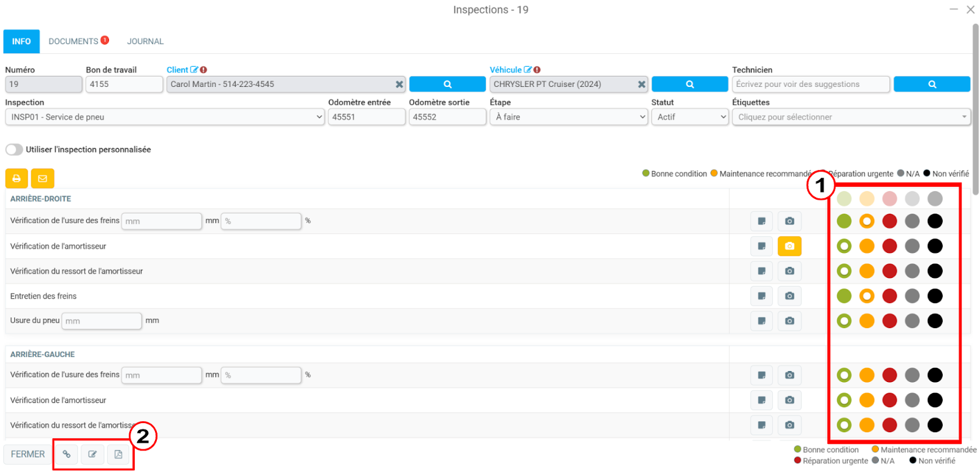980x472 pixels.
Task: Search for a client with magnifier button
Action: (447, 84)
